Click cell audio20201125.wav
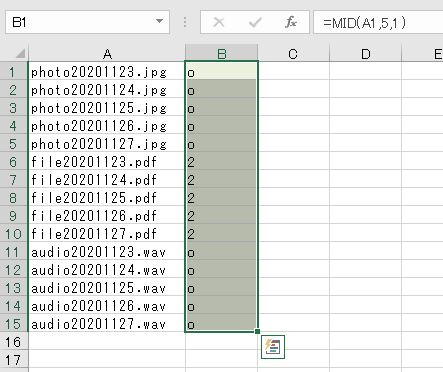Image resolution: width=443 pixels, height=372 pixels. pyautogui.click(x=107, y=288)
